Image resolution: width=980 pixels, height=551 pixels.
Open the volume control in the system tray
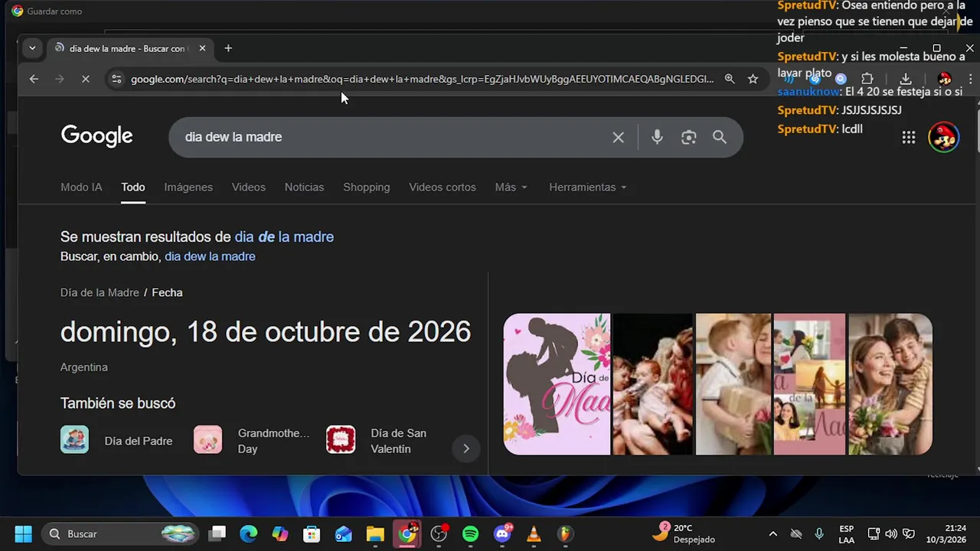click(x=891, y=533)
